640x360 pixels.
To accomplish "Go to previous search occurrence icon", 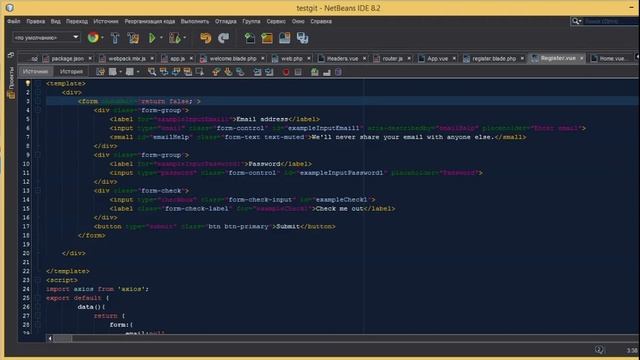I will tap(164, 72).
